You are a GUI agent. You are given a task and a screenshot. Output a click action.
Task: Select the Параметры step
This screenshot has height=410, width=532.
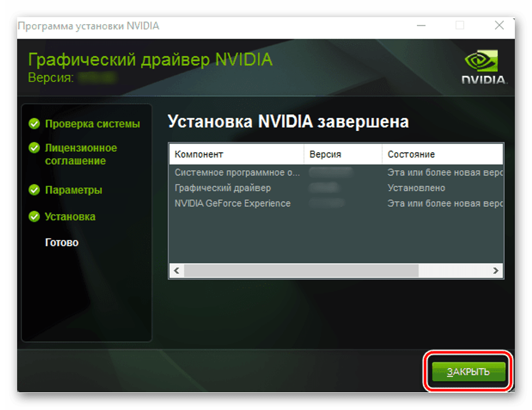[x=73, y=190]
